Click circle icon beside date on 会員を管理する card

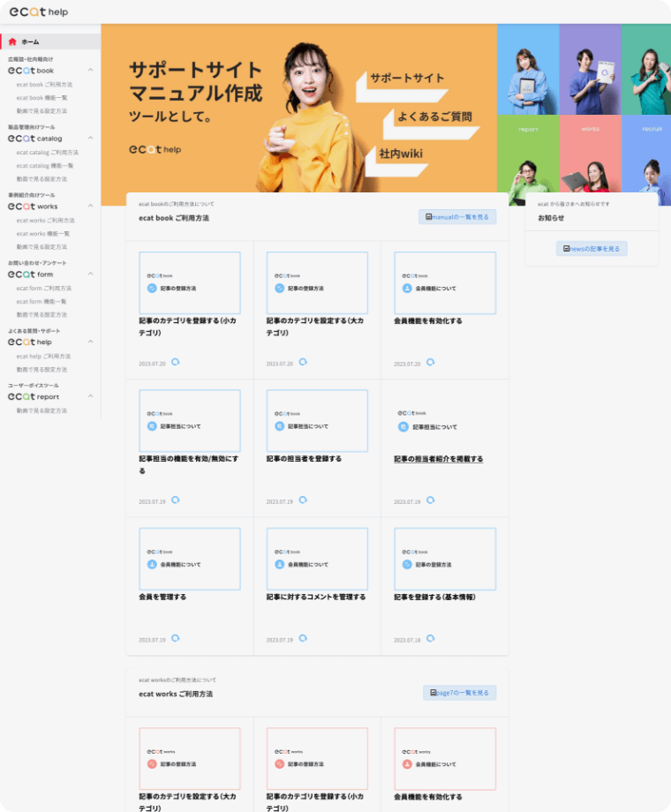176,638
